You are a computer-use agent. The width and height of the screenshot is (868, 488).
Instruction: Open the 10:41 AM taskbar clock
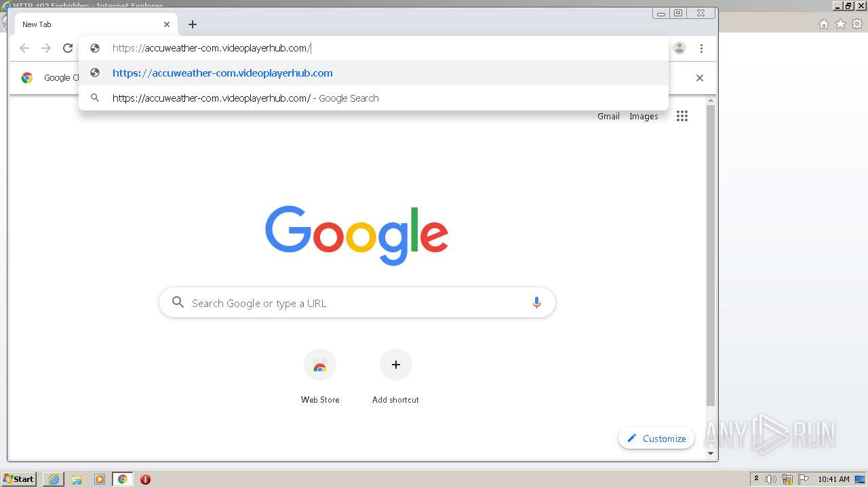[833, 479]
